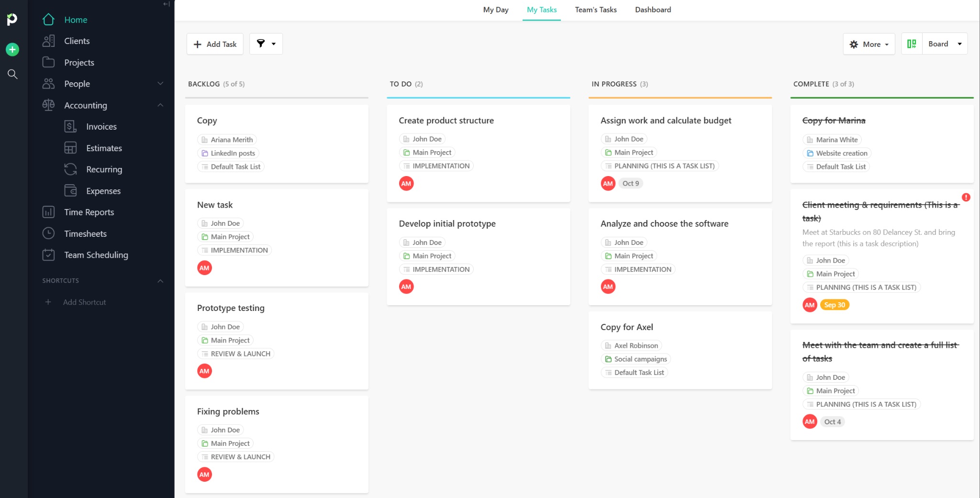Image resolution: width=980 pixels, height=498 pixels.
Task: Click the red alert icon on Client meeting card
Action: (966, 197)
